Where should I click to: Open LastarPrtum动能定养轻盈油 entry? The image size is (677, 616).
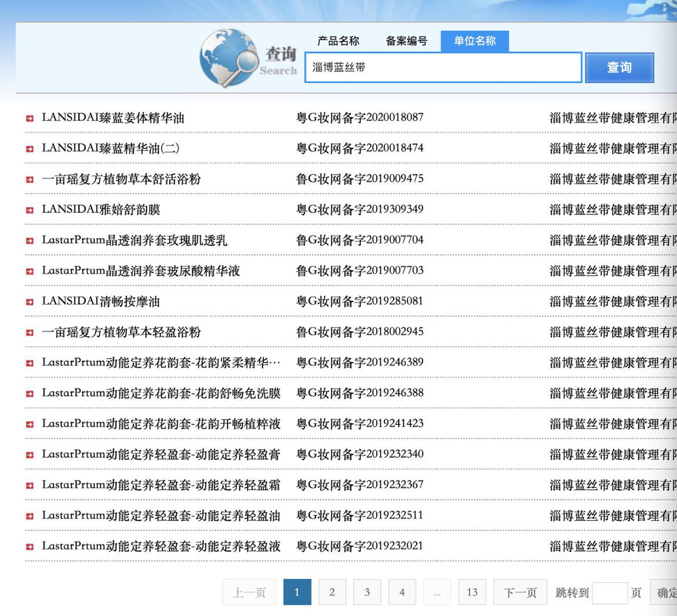[161, 516]
